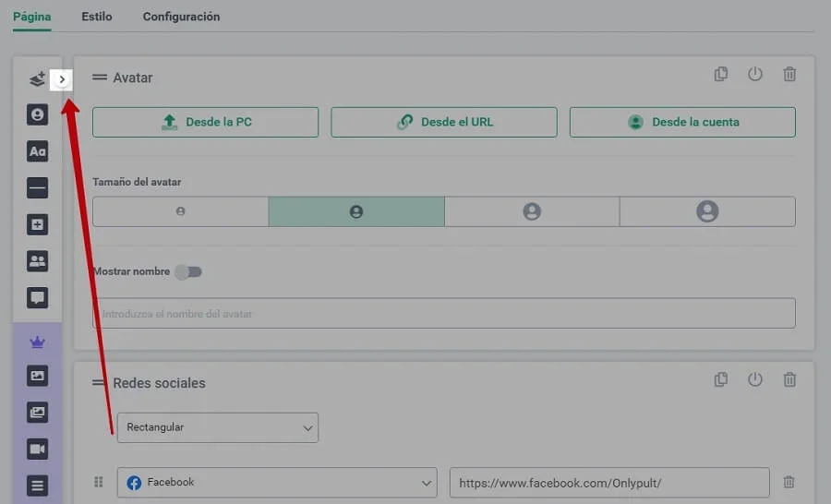Click the social networks people icon in sidebar
The image size is (831, 504).
[37, 261]
